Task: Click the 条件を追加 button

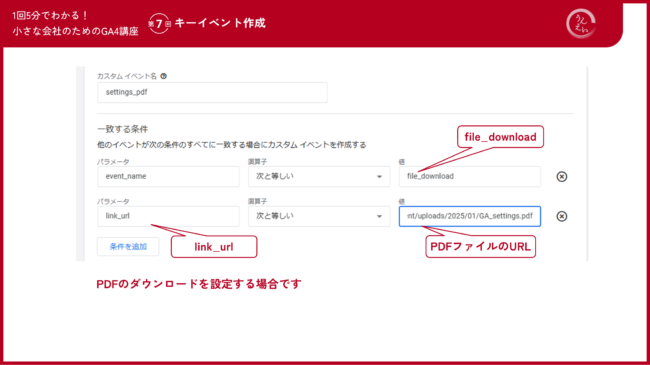Action: 128,247
